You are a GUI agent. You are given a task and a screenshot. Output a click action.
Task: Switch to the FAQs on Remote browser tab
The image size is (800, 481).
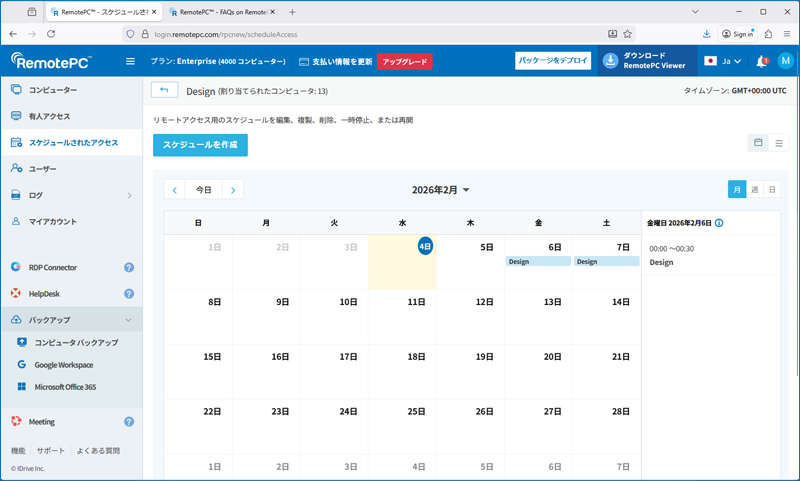(220, 12)
